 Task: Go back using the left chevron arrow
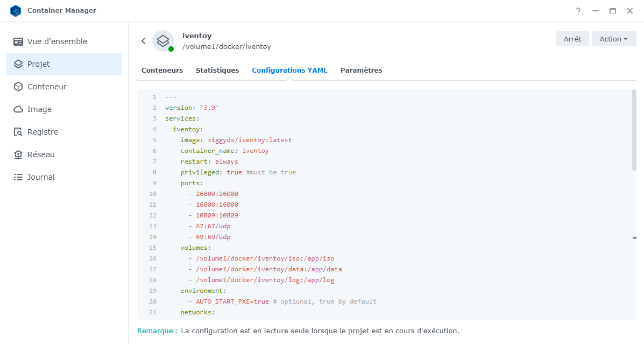143,40
